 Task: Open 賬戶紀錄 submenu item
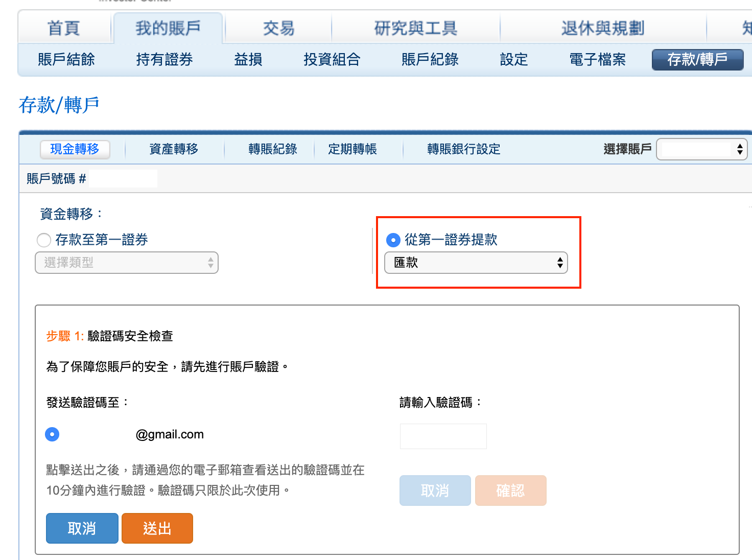tap(430, 60)
